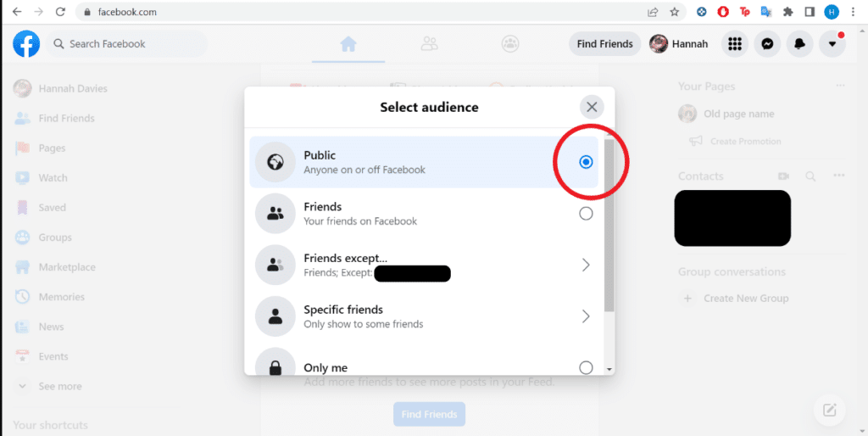Image resolution: width=868 pixels, height=436 pixels.
Task: Open the Home feed tab
Action: pyautogui.click(x=348, y=44)
